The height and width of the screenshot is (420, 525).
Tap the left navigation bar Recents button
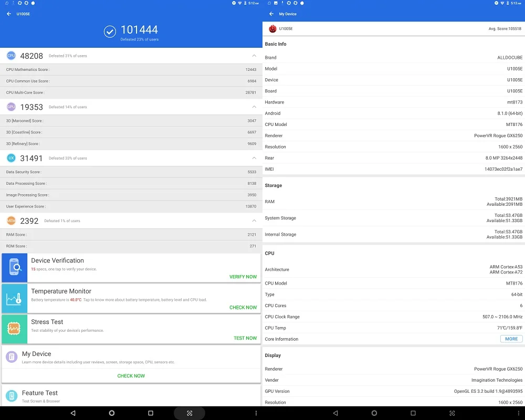tap(151, 413)
